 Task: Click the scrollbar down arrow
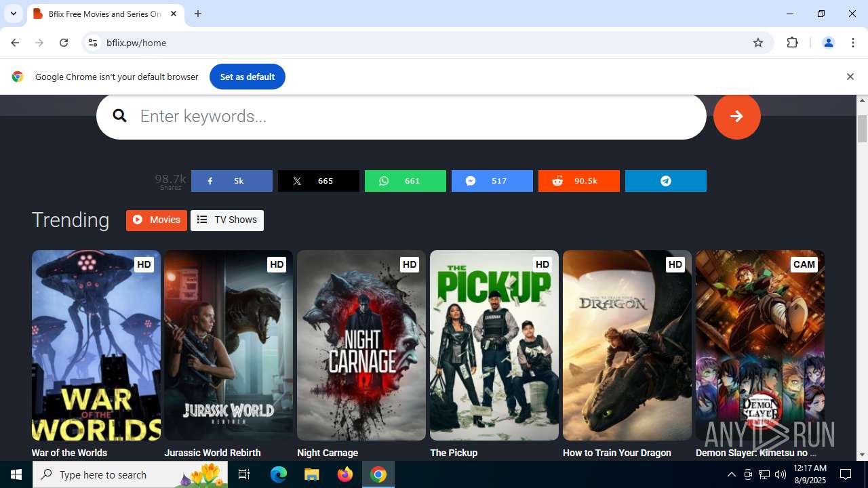tap(863, 455)
